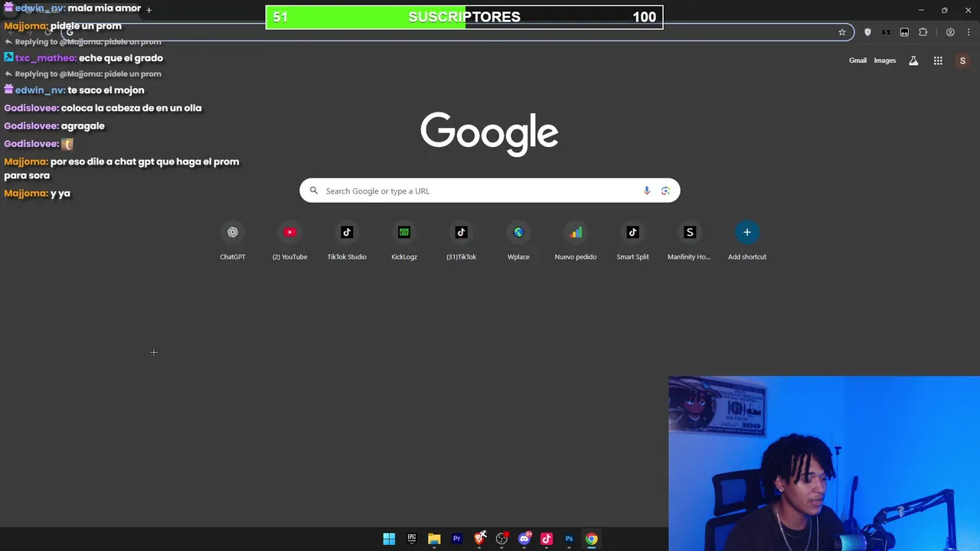Start voice search with microphone icon
980x551 pixels.
click(x=647, y=191)
